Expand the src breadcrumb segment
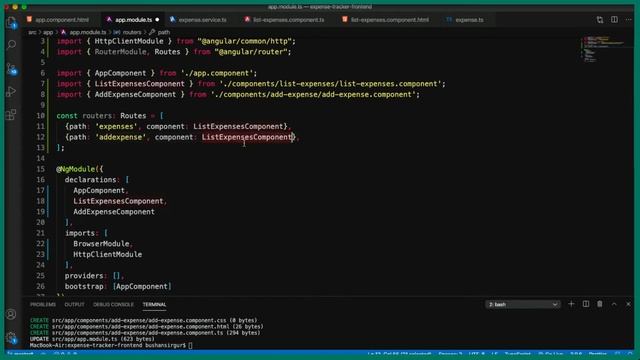Screen dimensions: 640x360 [x=32, y=32]
